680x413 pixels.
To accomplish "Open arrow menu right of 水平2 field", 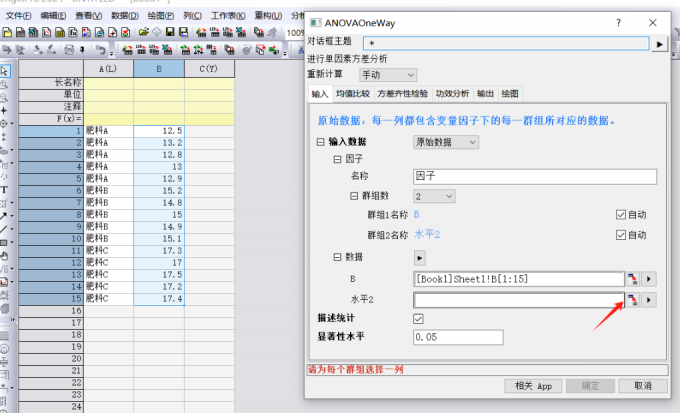I will click(649, 300).
